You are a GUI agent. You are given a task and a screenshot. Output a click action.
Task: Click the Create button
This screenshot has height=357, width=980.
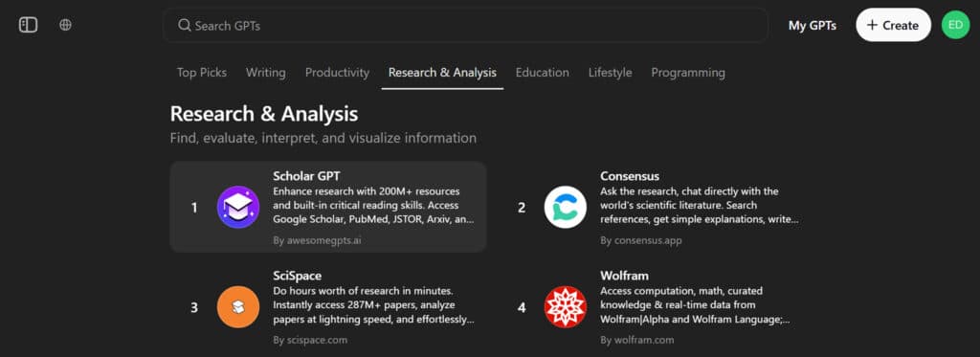(893, 25)
